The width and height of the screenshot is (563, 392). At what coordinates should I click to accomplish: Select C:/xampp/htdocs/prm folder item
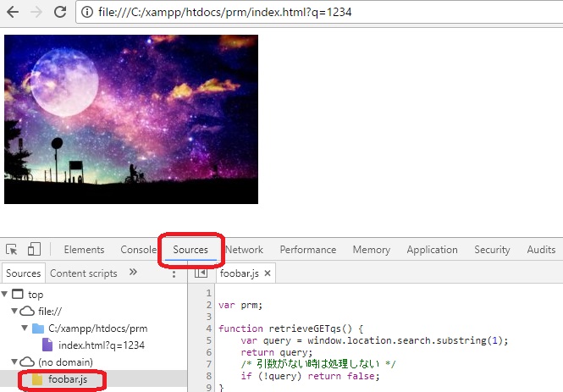click(x=97, y=329)
